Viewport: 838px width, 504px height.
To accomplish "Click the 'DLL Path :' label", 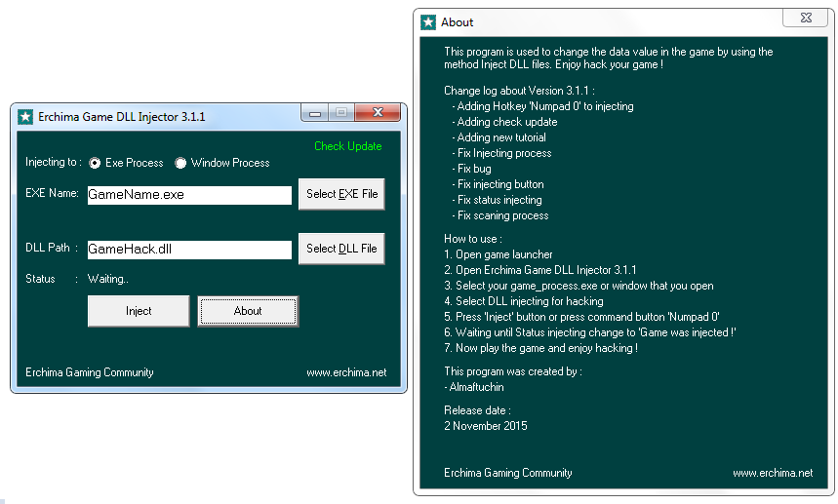I will [x=52, y=248].
